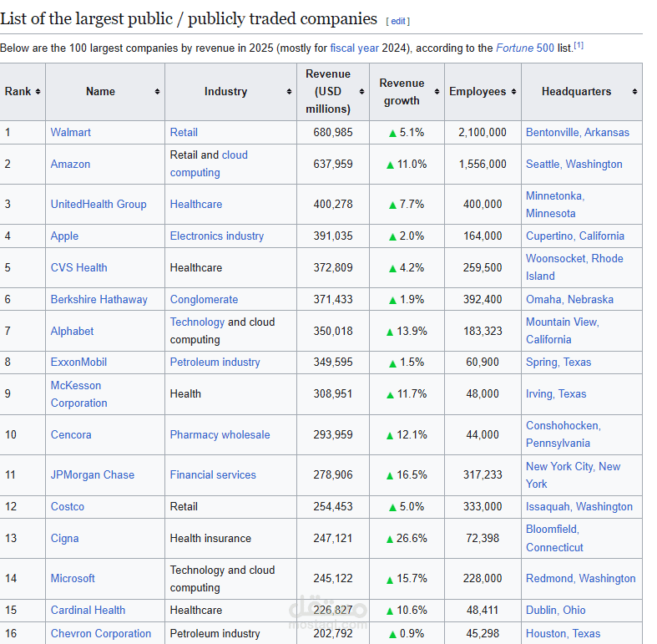The image size is (657, 644).
Task: Open Cupertino, California headquarters link
Action: pyautogui.click(x=575, y=236)
